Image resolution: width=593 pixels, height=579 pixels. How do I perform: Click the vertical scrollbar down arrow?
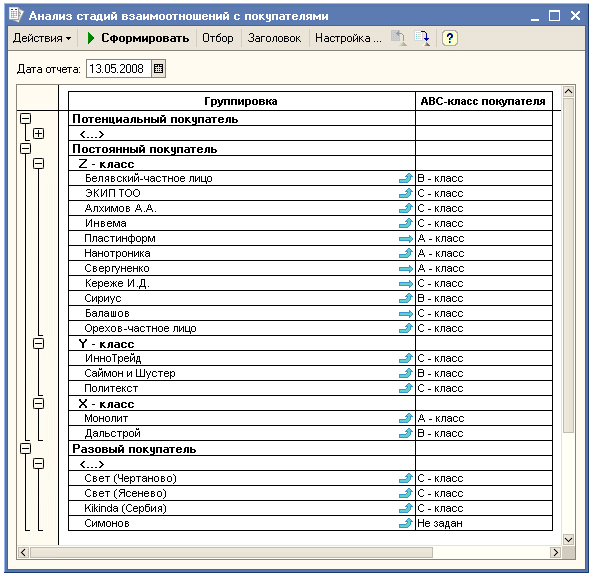tap(568, 539)
